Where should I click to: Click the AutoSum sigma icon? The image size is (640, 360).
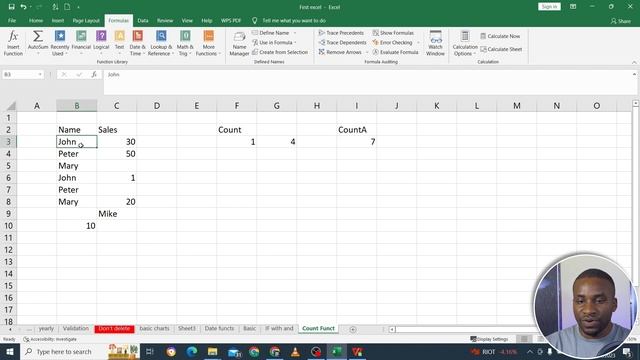pos(38,37)
